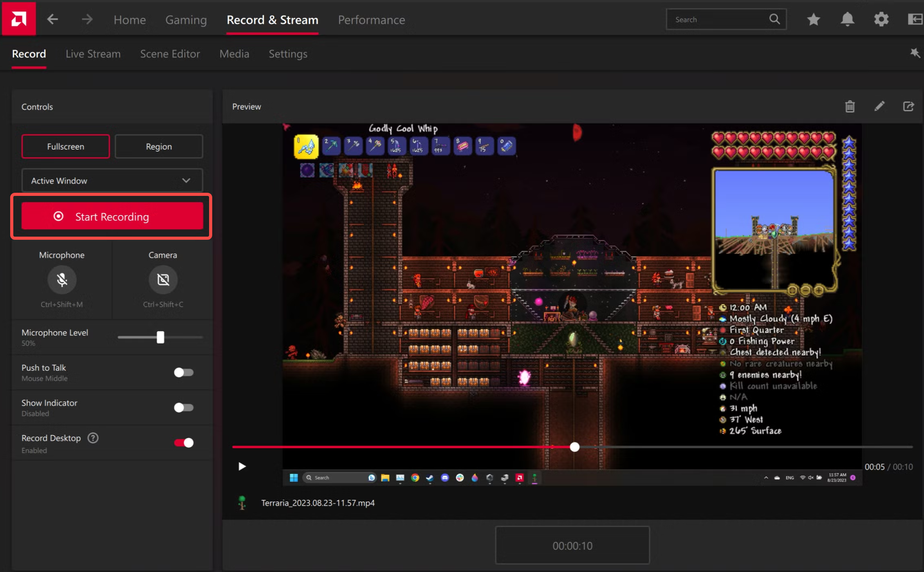Image resolution: width=924 pixels, height=572 pixels.
Task: Disable the camera capture
Action: 162,279
